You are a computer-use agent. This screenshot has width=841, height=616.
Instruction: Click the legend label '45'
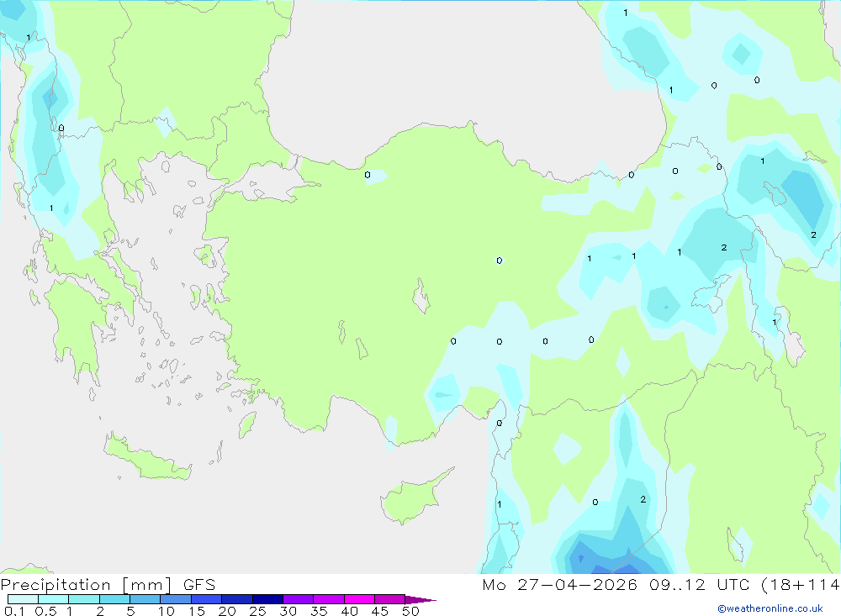pyautogui.click(x=380, y=611)
